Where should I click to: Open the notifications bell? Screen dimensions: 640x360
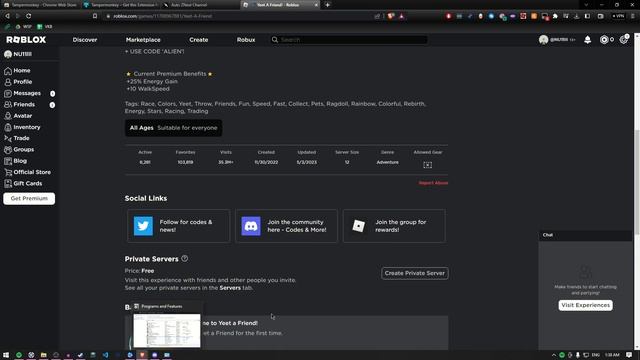click(x=587, y=40)
